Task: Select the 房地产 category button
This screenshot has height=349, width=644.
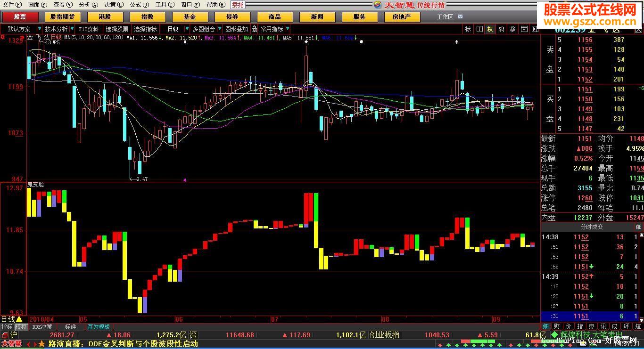Action: click(x=402, y=17)
